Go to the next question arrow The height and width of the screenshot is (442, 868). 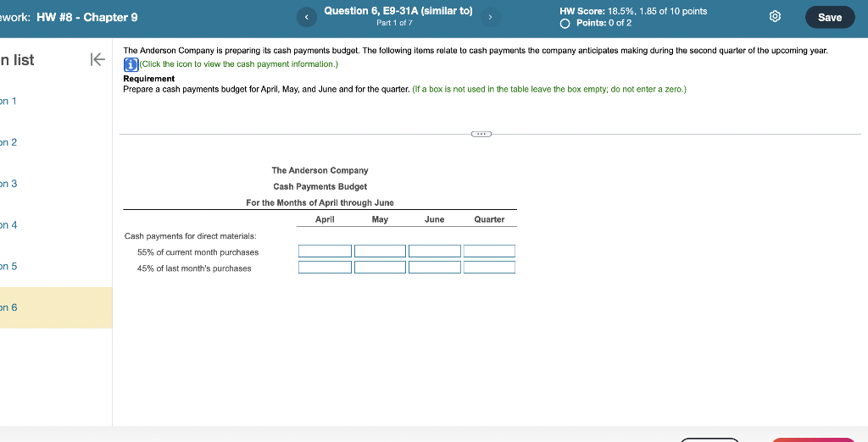click(x=490, y=18)
